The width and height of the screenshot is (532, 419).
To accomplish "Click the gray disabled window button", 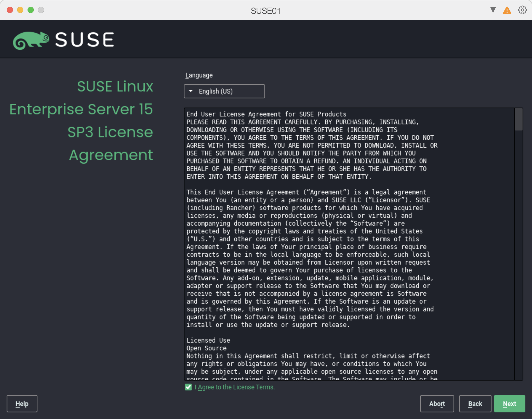I will point(41,10).
